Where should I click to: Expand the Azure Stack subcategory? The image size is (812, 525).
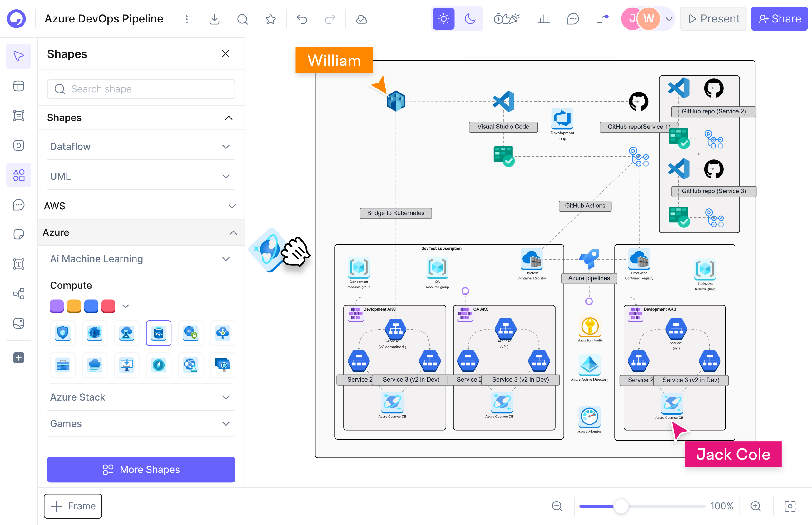(141, 397)
